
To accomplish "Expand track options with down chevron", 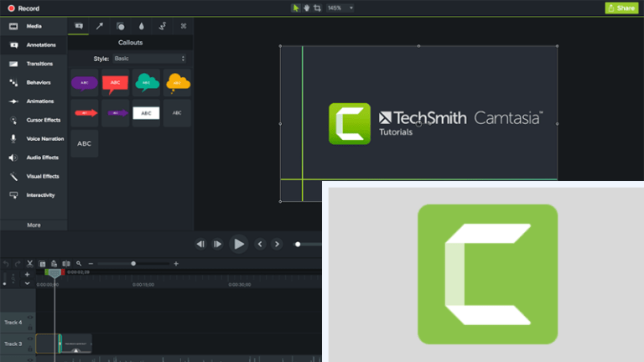I will click(x=27, y=283).
